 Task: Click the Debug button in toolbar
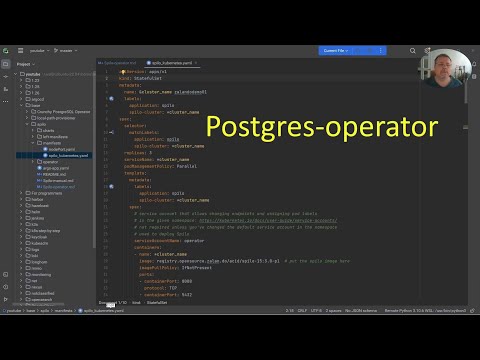pyautogui.click(x=370, y=51)
